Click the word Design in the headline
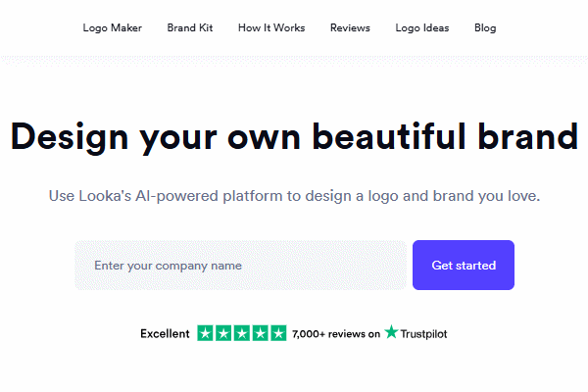 click(70, 137)
